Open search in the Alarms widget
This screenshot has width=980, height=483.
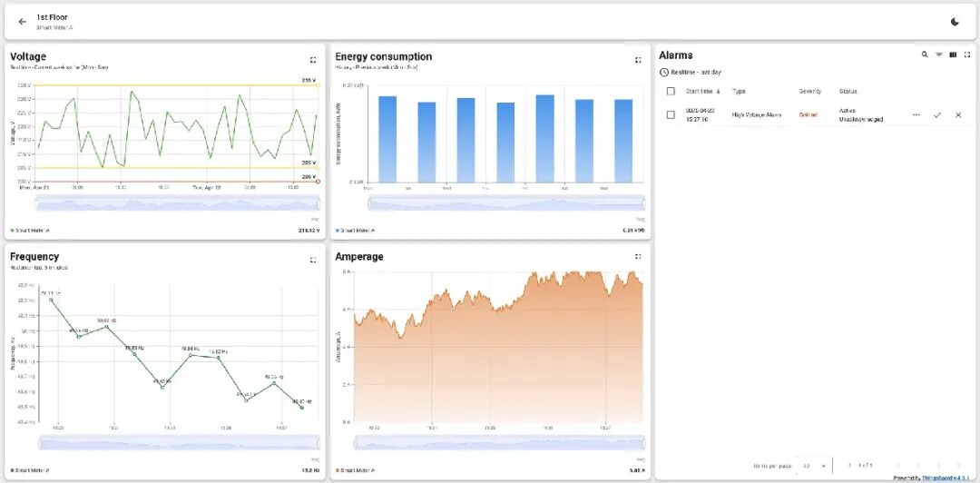click(925, 55)
